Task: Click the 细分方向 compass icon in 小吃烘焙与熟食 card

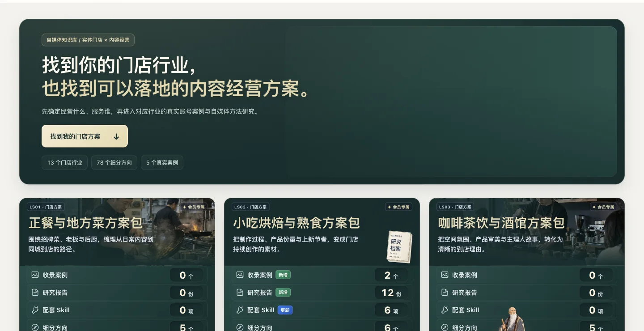Action: (240, 327)
